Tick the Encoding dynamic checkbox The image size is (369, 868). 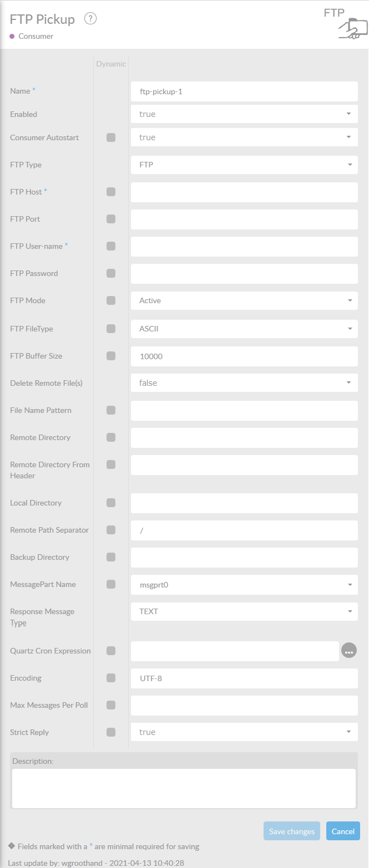[111, 678]
